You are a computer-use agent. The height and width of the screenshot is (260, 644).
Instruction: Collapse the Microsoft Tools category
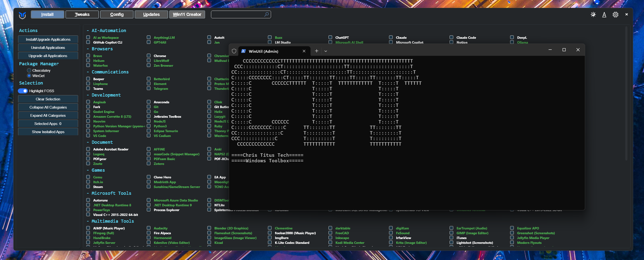(x=109, y=193)
